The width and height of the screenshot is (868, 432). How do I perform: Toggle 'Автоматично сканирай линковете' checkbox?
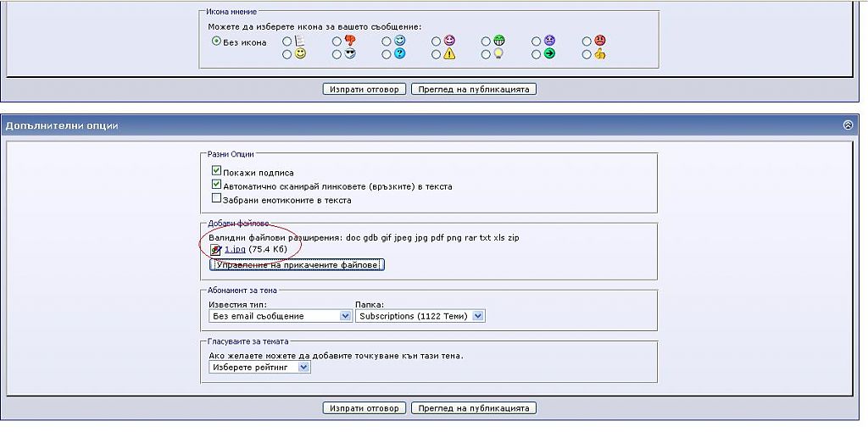pyautogui.click(x=216, y=185)
